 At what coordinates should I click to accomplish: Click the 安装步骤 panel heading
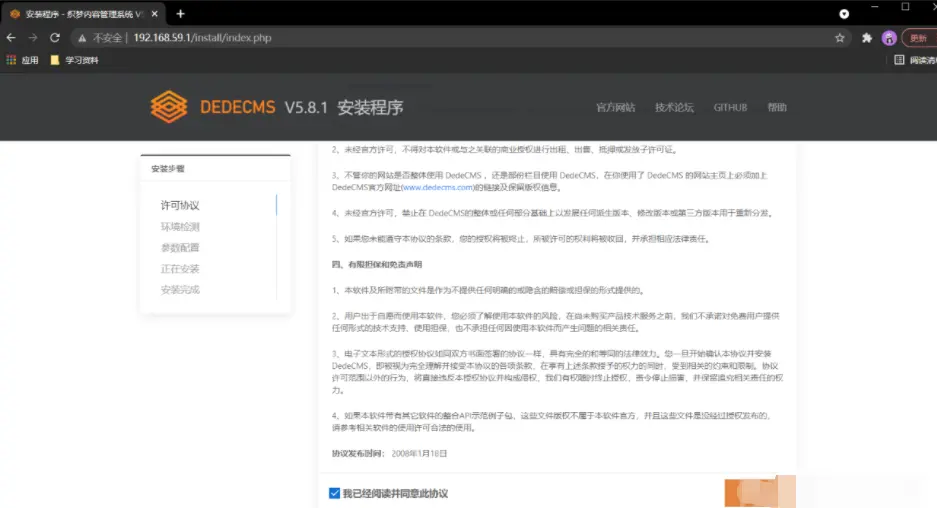[x=168, y=169]
